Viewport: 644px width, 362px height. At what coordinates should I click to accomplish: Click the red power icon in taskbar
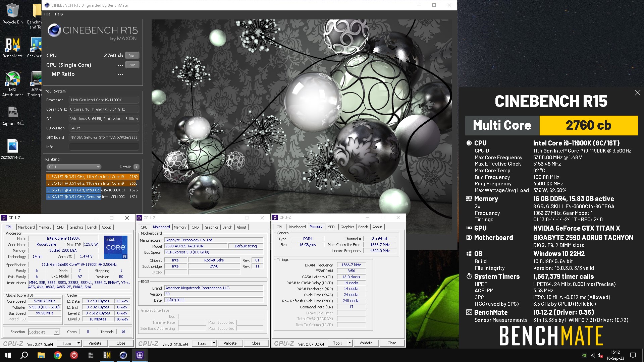pos(74,355)
